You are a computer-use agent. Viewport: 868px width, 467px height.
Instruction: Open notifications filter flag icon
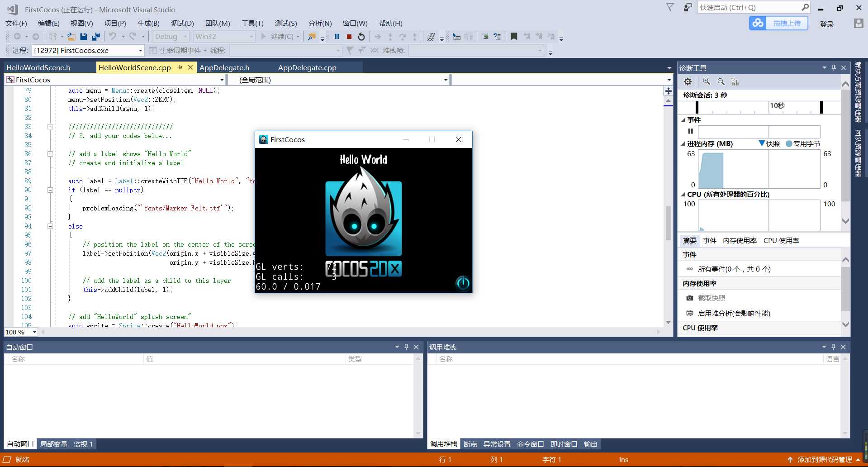click(x=670, y=8)
